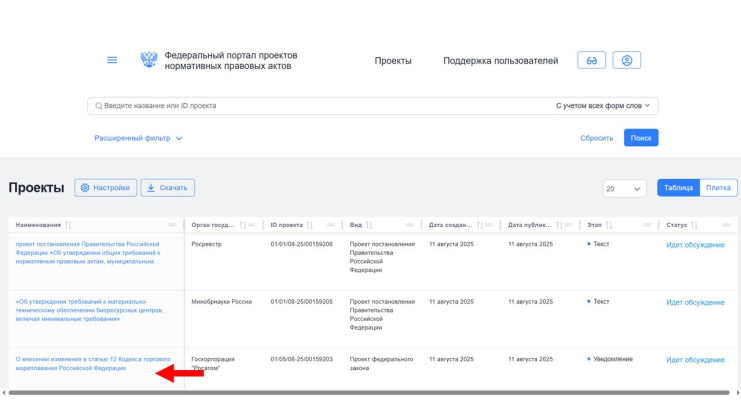Expand the Расширенный фильтр section
Screen dimensions: 741x417
click(x=139, y=138)
